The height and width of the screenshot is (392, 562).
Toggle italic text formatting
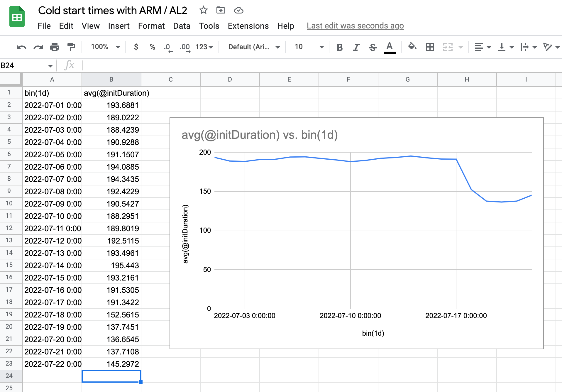(x=356, y=47)
